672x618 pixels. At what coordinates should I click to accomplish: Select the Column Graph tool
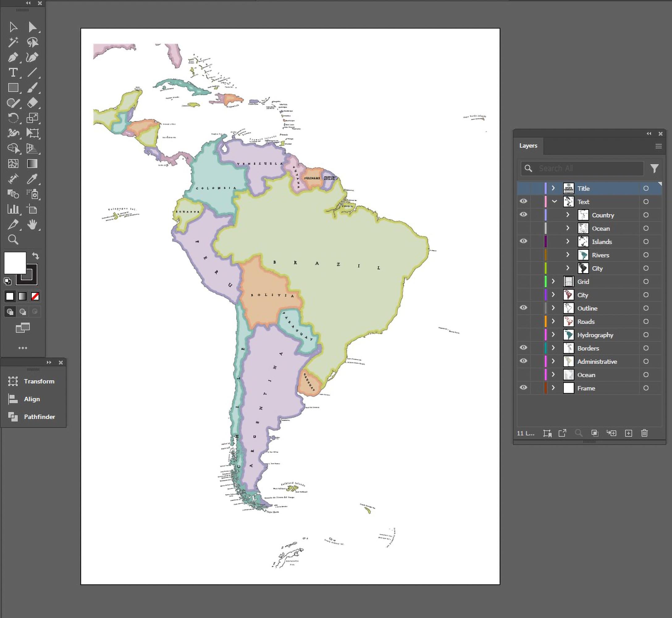coord(13,209)
